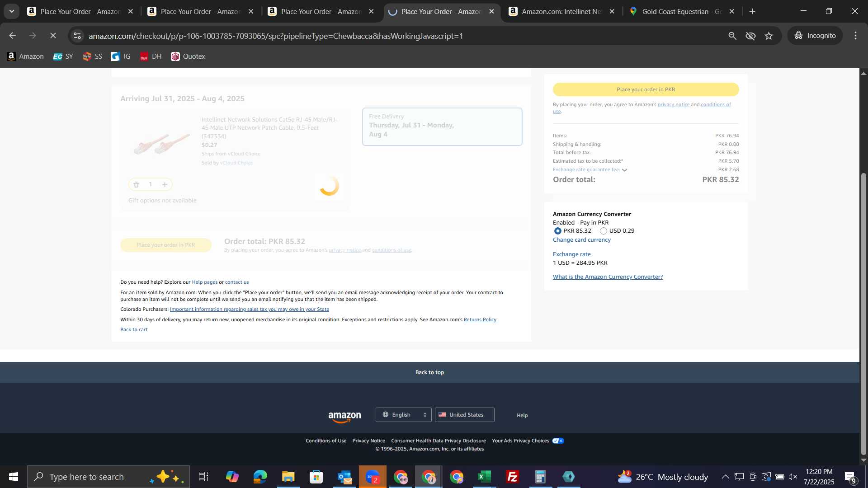The width and height of the screenshot is (868, 488).
Task: Open Windows Start menu
Action: point(13,477)
